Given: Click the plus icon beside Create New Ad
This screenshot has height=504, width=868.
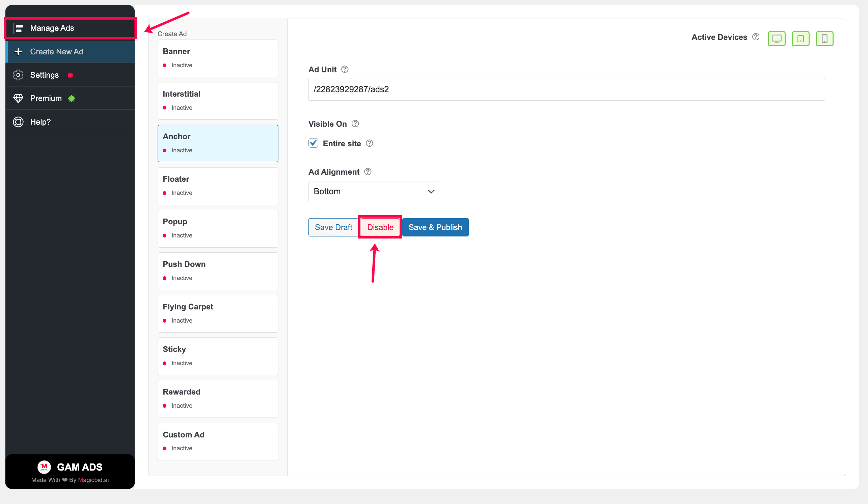Looking at the screenshot, I should coord(18,52).
